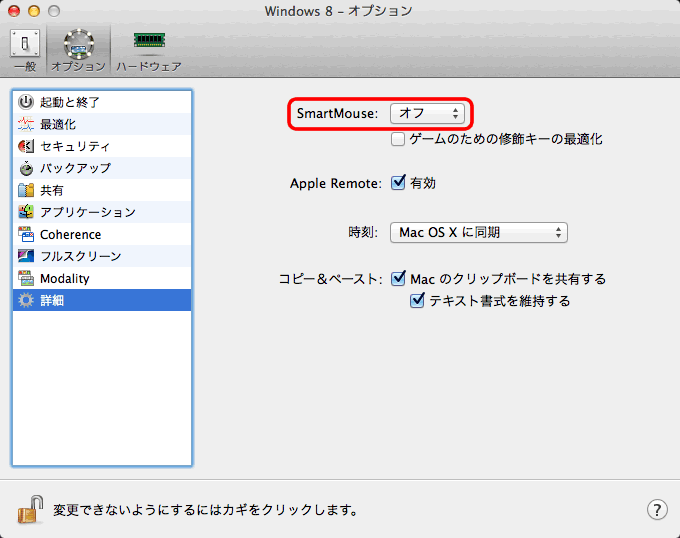
Task: Toggle Mac のクリップボードを共有する checkbox
Action: [398, 278]
